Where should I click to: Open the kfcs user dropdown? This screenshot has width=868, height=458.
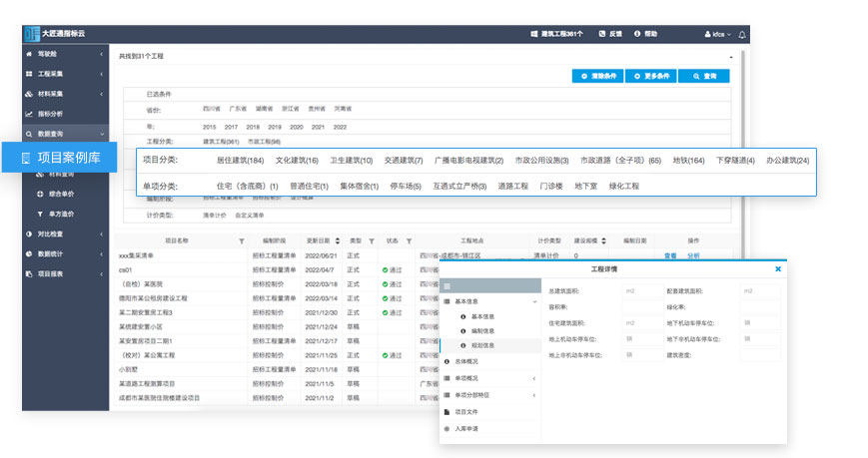[717, 34]
